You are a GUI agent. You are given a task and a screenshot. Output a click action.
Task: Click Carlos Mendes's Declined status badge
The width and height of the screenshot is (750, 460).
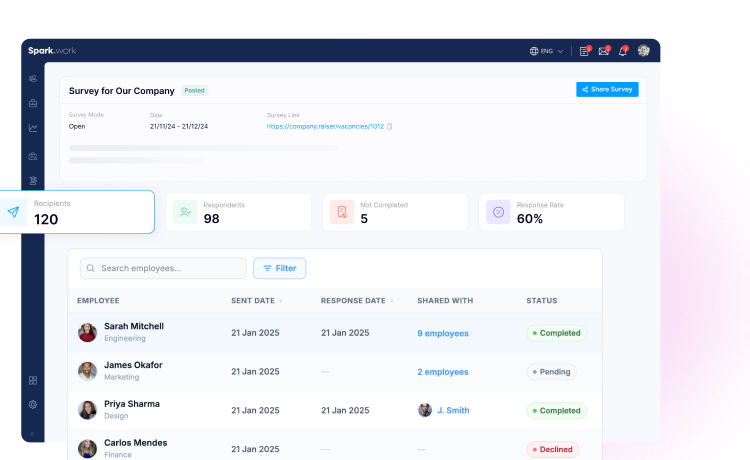(x=552, y=449)
